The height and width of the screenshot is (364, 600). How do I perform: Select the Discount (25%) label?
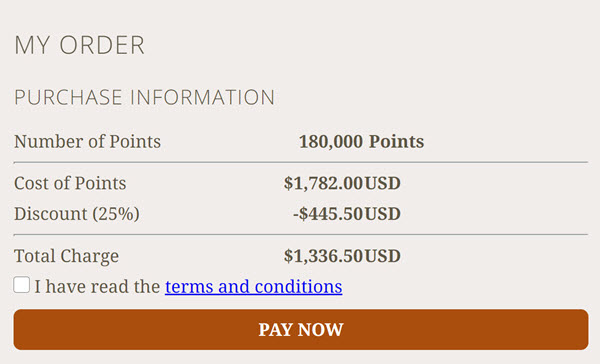(77, 214)
